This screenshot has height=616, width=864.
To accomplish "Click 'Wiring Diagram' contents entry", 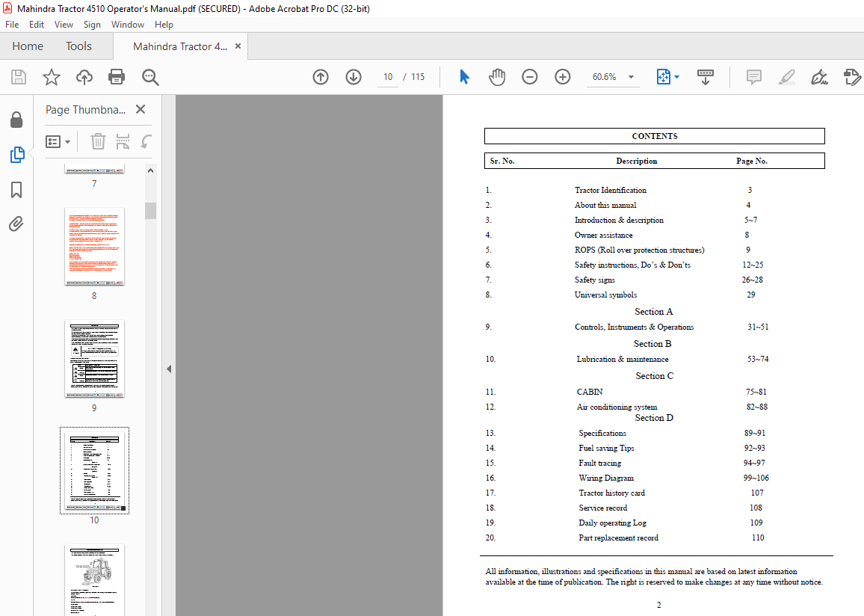I will click(606, 478).
